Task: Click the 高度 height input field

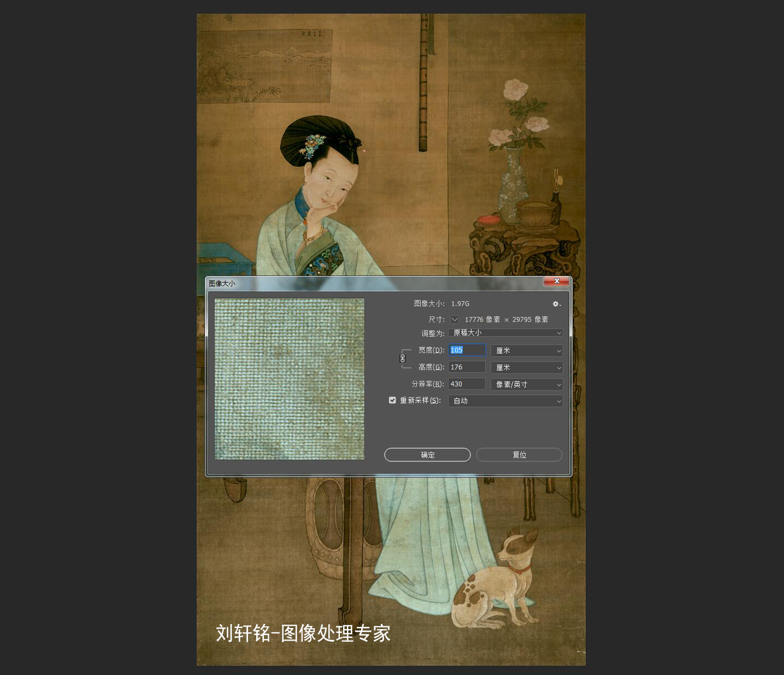Action: (467, 367)
